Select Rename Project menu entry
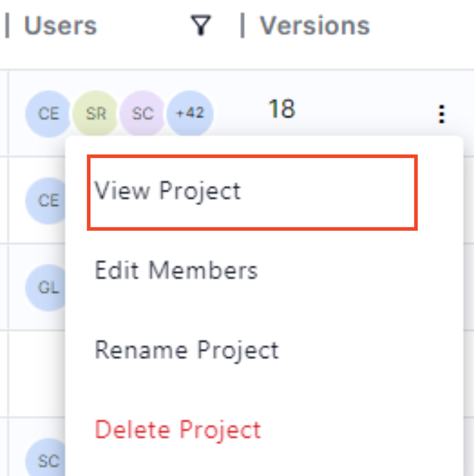 coord(187,350)
